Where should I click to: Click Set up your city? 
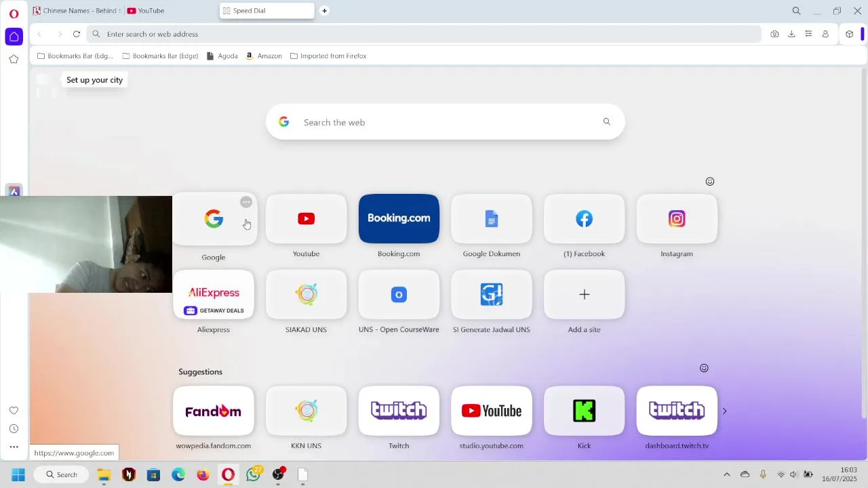point(94,80)
